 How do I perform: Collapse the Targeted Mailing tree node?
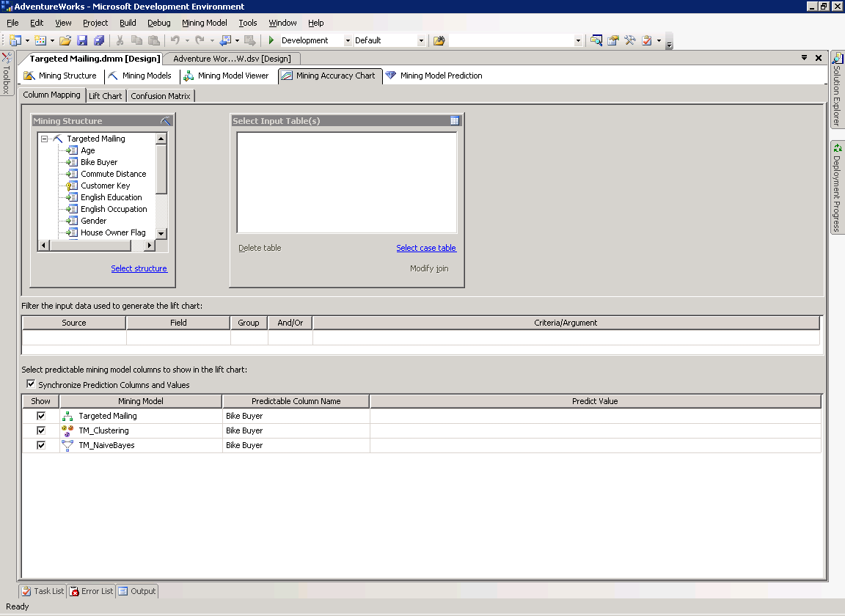point(44,139)
